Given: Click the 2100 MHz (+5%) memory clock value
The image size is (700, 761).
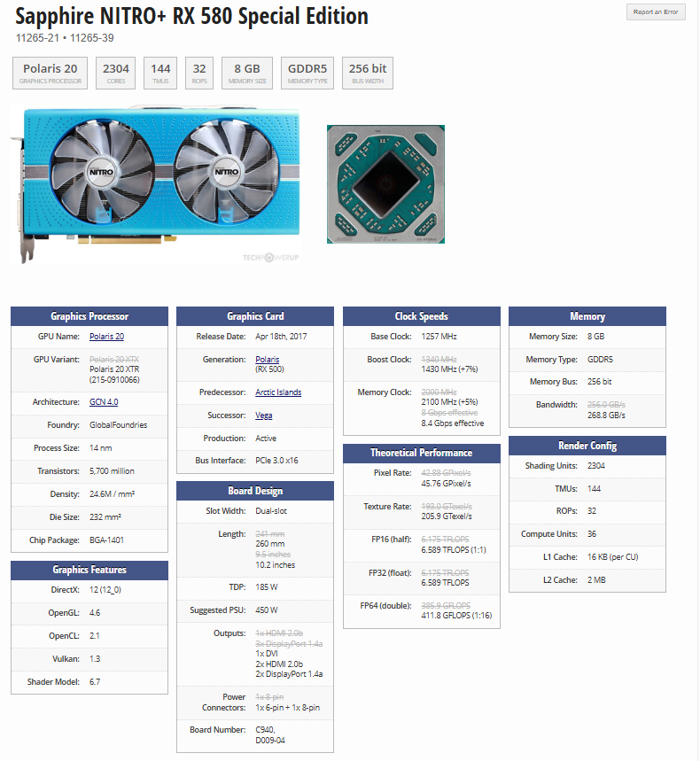Looking at the screenshot, I should [x=449, y=402].
